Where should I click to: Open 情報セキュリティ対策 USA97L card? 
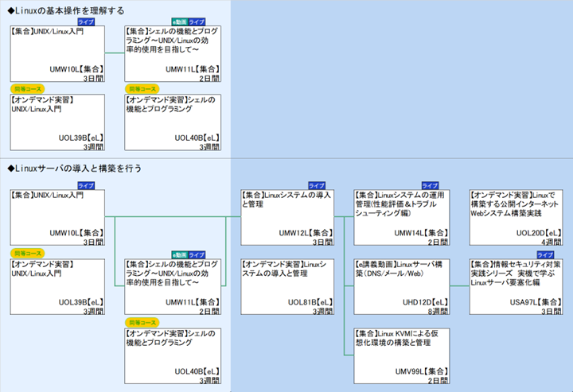516,287
